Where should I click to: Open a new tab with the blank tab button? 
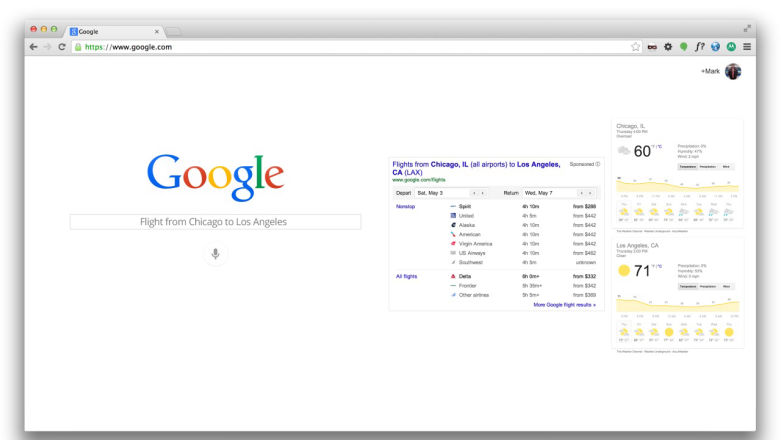point(173,31)
